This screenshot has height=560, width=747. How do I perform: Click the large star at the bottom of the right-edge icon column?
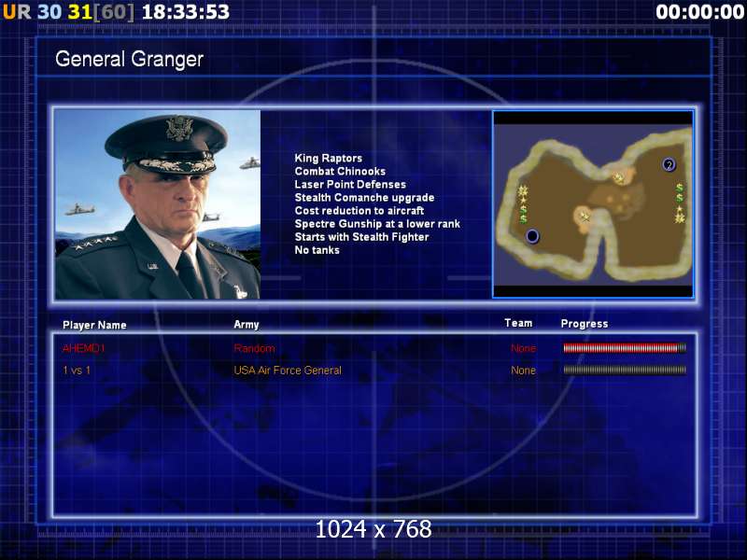pyautogui.click(x=680, y=218)
